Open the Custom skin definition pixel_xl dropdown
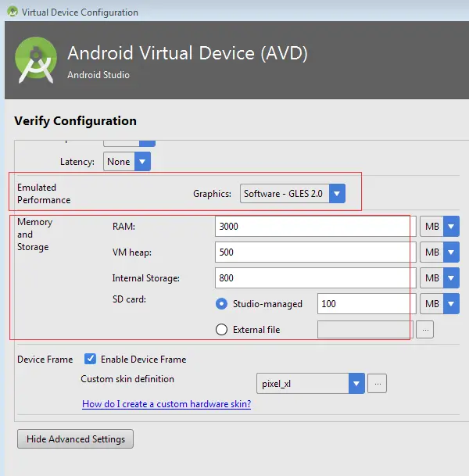Viewport: 469px width, 476px height. coord(310,384)
